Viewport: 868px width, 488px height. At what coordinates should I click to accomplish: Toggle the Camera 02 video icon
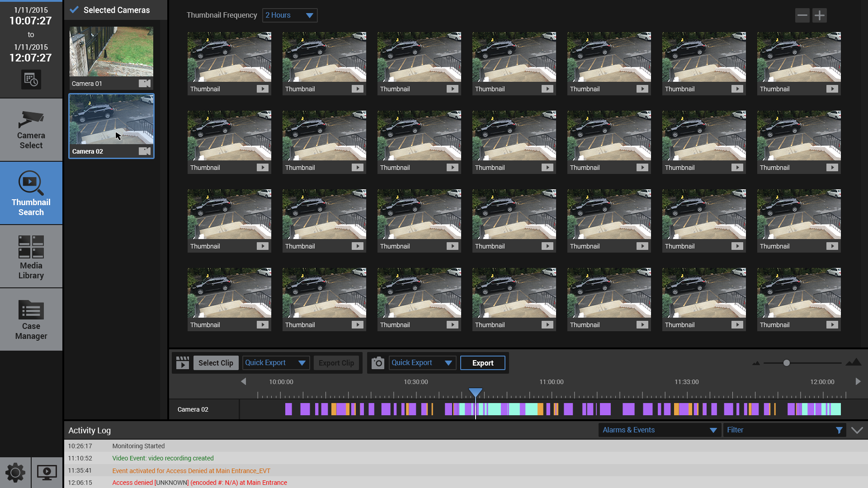144,151
